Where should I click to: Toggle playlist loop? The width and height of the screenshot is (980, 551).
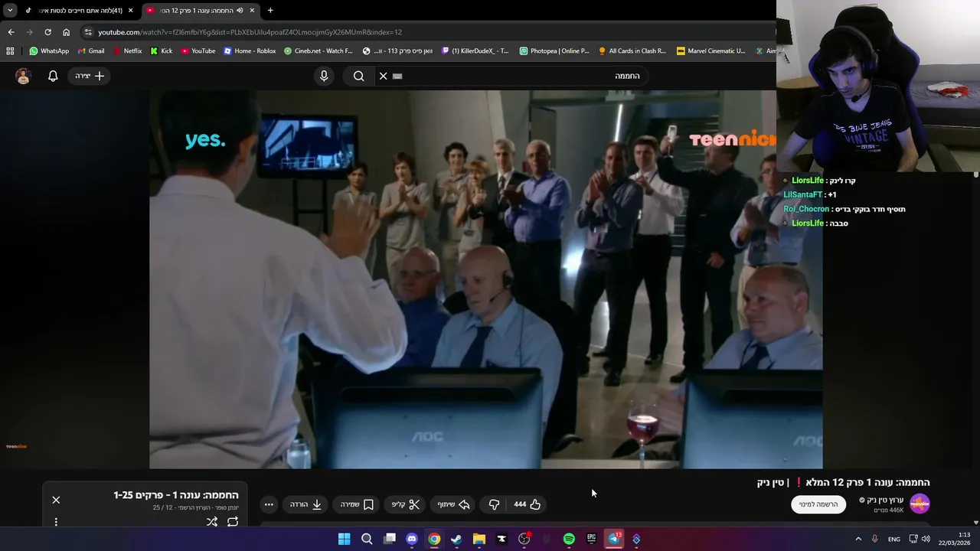tap(233, 522)
